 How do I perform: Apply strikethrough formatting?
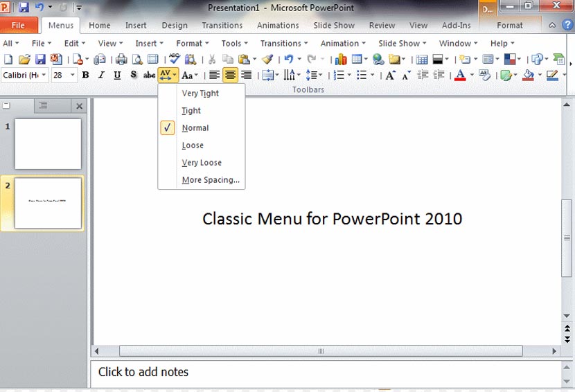(149, 75)
